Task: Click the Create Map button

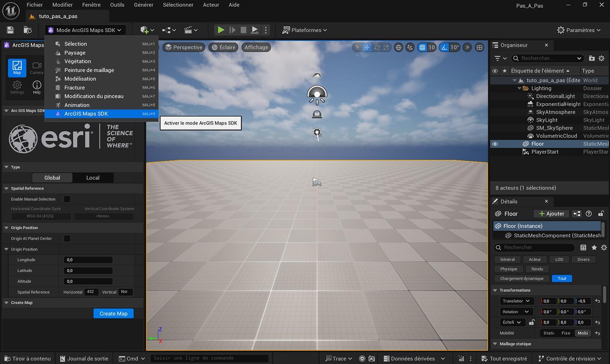Action: pos(113,313)
